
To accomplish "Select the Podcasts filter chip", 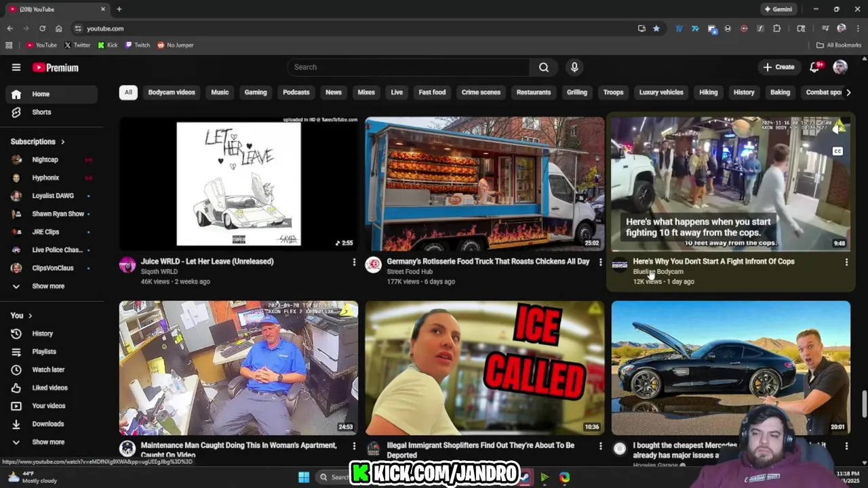I will coord(296,92).
